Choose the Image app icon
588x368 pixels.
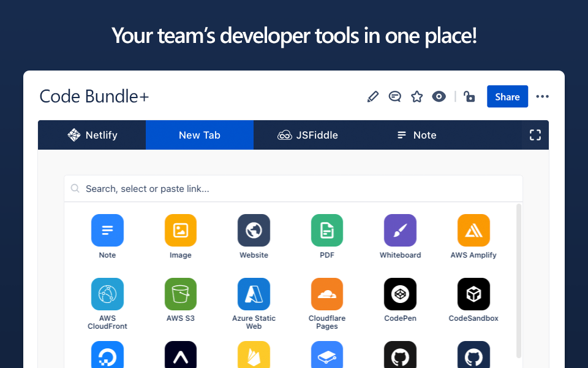coord(180,230)
